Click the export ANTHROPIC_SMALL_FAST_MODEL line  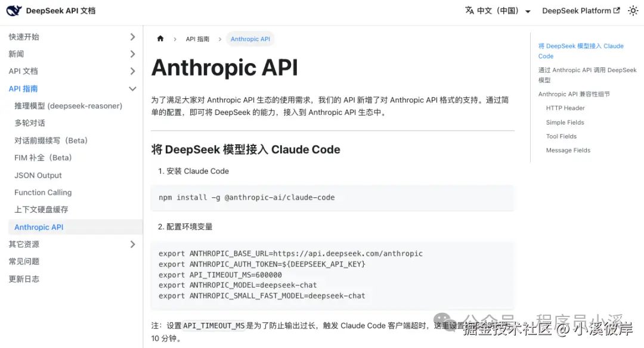click(262, 296)
